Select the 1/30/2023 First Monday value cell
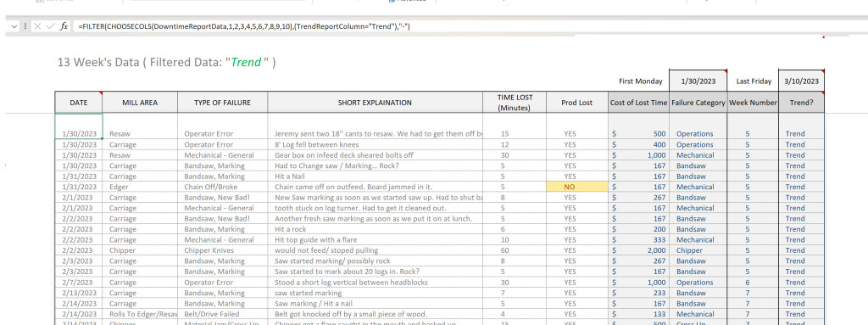Image resolution: width=868 pixels, height=325 pixels. (x=698, y=81)
